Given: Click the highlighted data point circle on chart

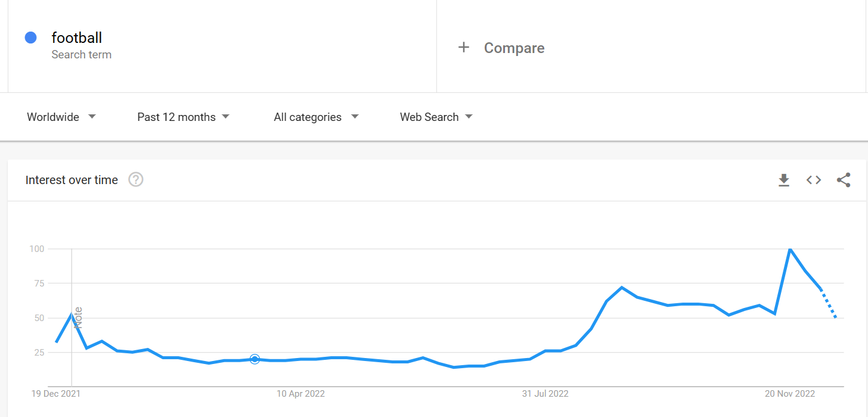Looking at the screenshot, I should pyautogui.click(x=255, y=359).
